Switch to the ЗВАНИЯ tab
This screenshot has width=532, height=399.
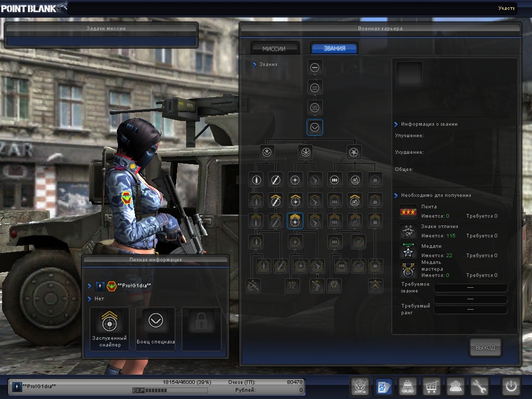point(334,48)
